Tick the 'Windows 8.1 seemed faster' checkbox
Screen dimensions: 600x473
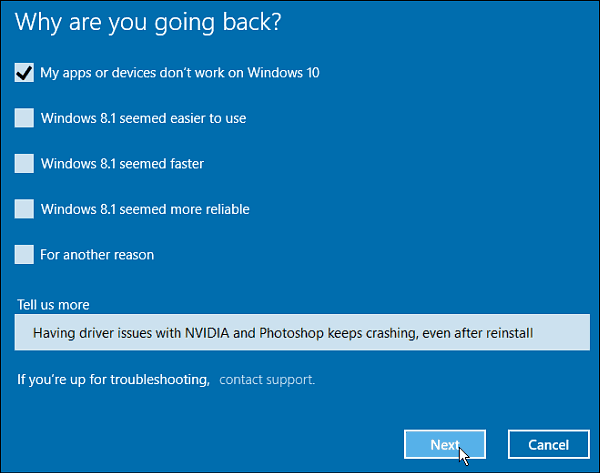24,163
